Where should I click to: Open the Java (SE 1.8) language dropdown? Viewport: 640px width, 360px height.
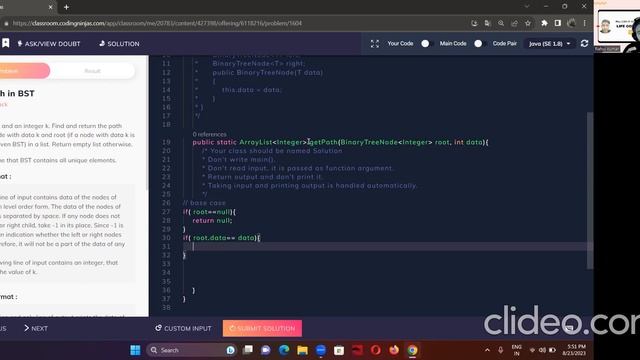pyautogui.click(x=549, y=44)
